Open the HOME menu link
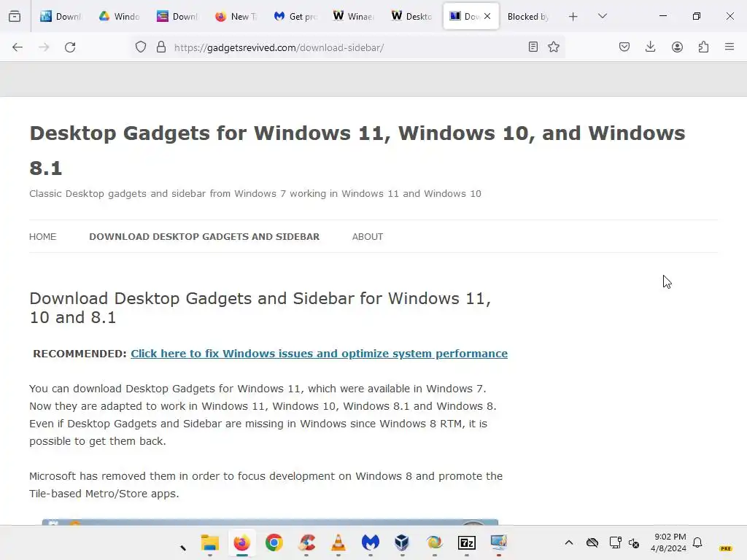 click(42, 237)
